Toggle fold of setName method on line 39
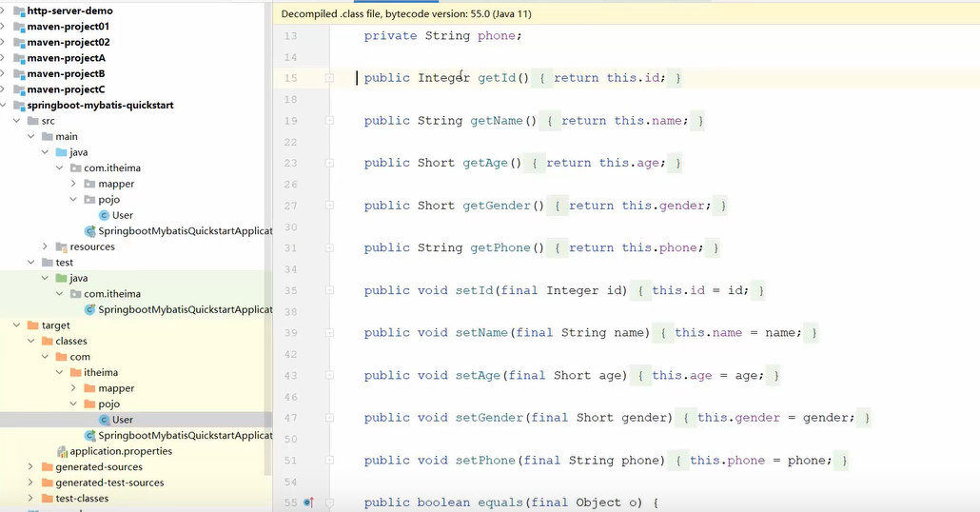980x512 pixels. tap(329, 333)
